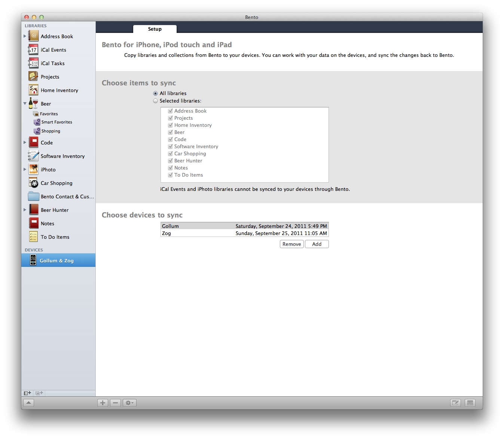The width and height of the screenshot is (504, 439).
Task: Switch to form view using bottom-right icon
Action: pos(455,403)
